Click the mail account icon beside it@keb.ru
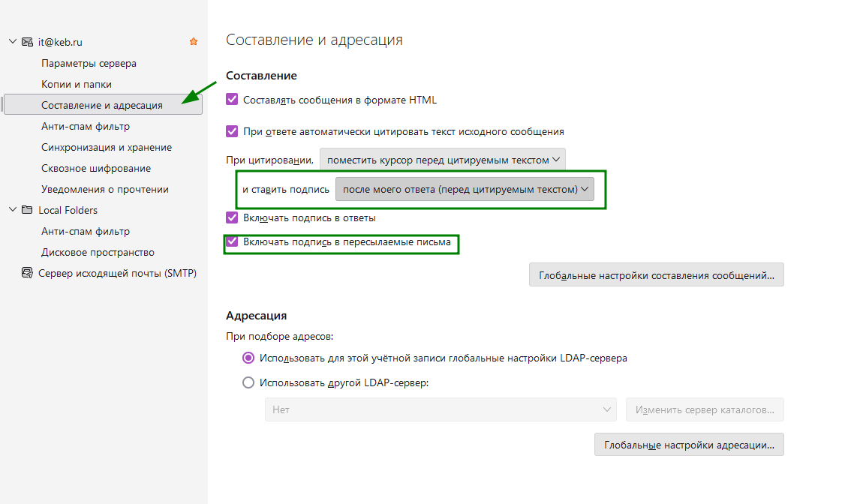This screenshot has width=860, height=504. coord(27,42)
